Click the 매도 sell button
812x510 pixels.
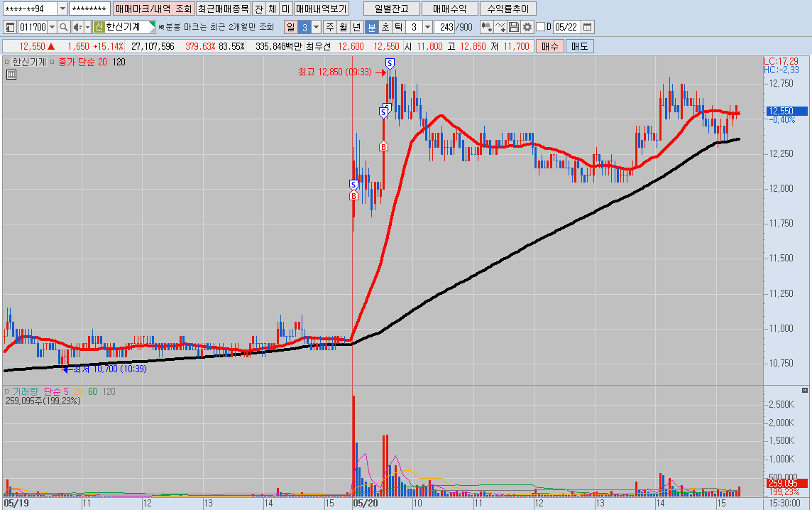(579, 46)
